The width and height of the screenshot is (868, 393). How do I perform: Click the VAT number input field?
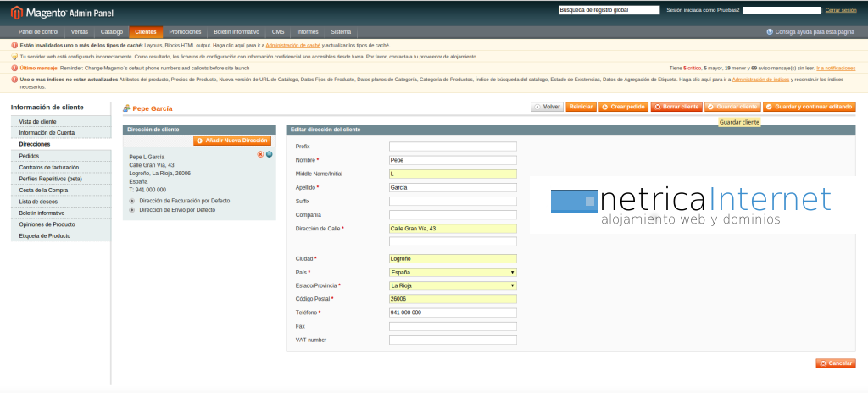pyautogui.click(x=453, y=340)
